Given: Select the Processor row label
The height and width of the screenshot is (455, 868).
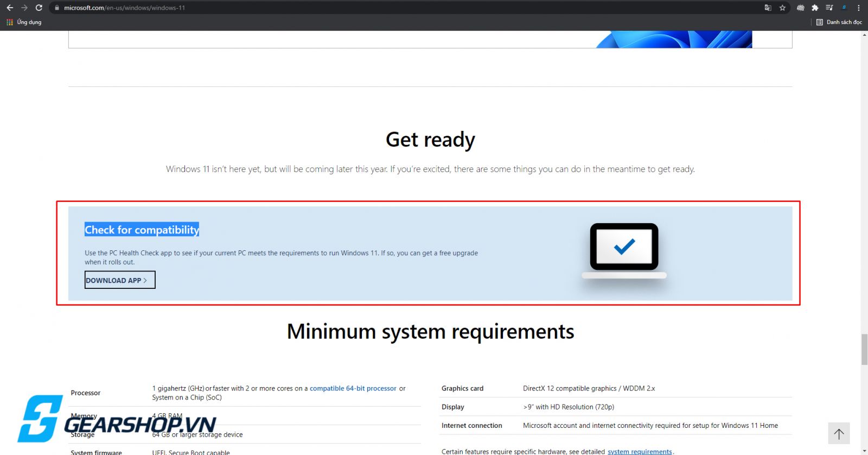Looking at the screenshot, I should tap(85, 393).
